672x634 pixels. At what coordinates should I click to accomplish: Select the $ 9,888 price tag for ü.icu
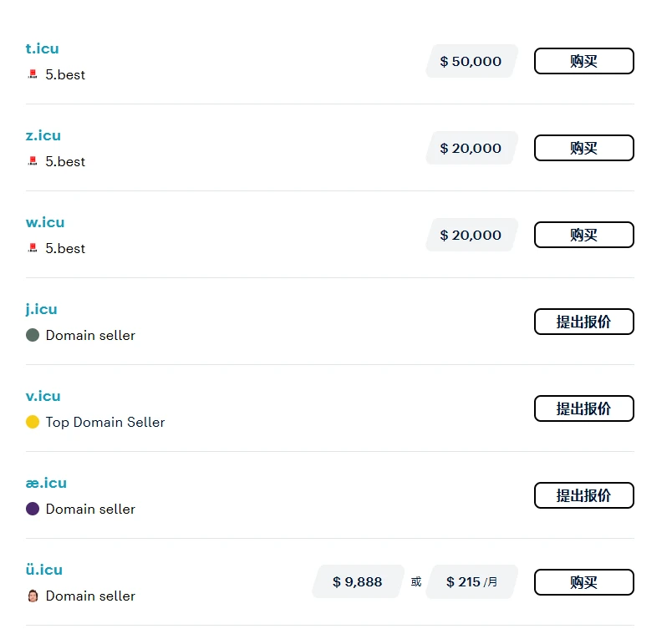click(x=358, y=582)
